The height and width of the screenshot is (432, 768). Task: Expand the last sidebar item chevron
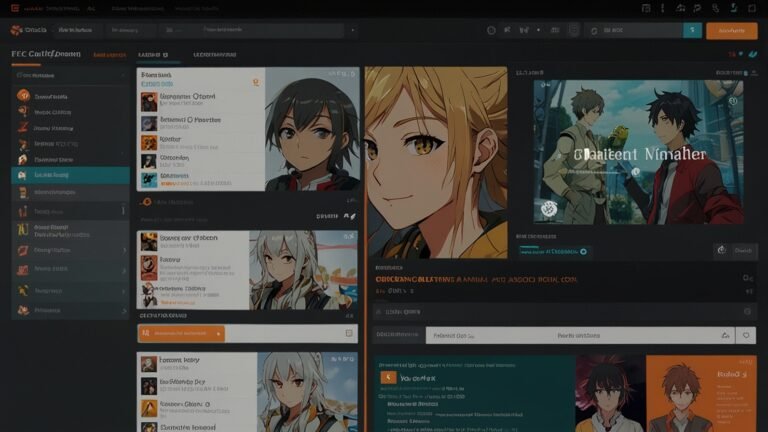(124, 311)
